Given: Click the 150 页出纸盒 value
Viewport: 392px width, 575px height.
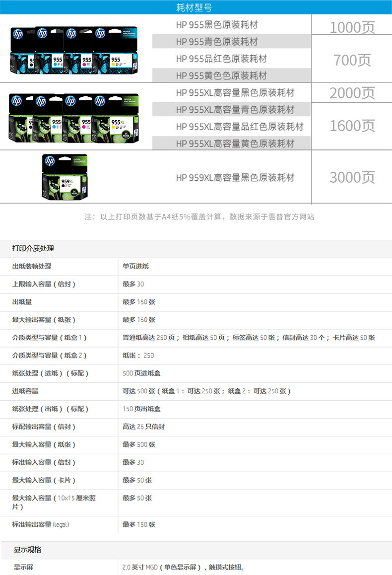Looking at the screenshot, I should 141,409.
